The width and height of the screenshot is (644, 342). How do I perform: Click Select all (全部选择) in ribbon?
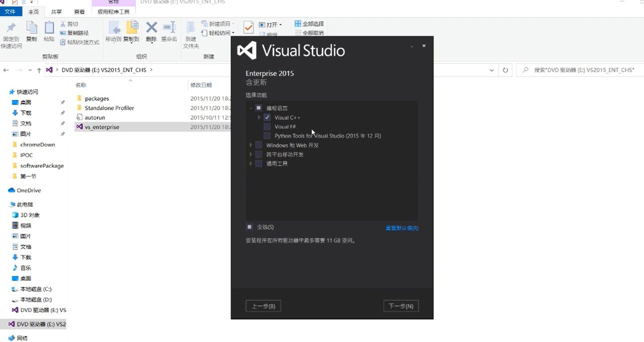(309, 24)
